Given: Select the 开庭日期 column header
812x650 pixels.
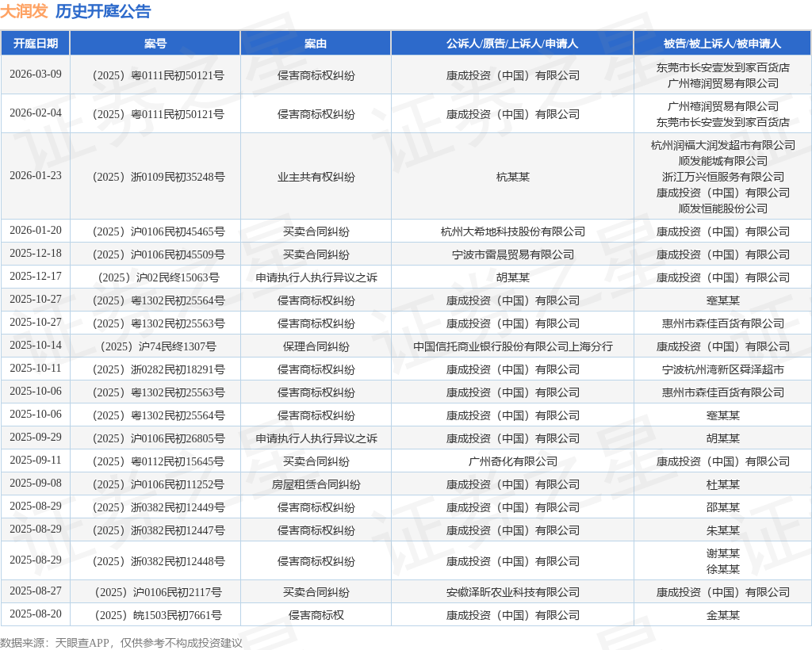Looking at the screenshot, I should pyautogui.click(x=35, y=44).
